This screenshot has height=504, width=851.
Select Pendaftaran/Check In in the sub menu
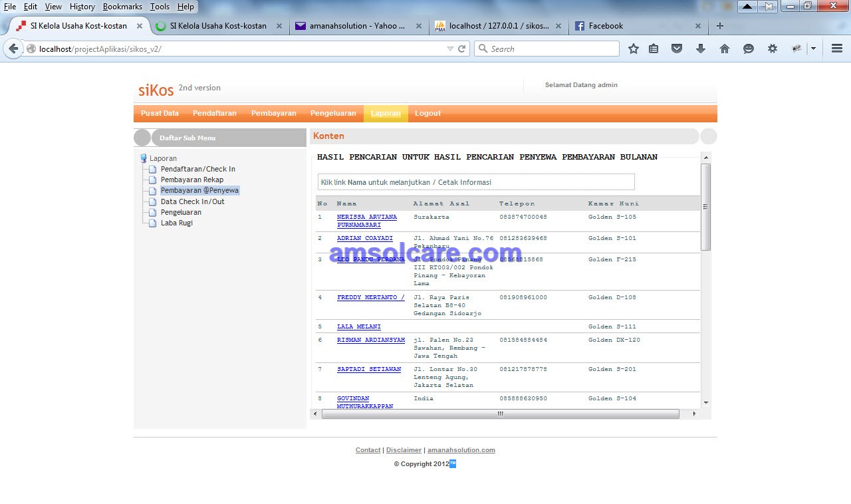click(198, 169)
